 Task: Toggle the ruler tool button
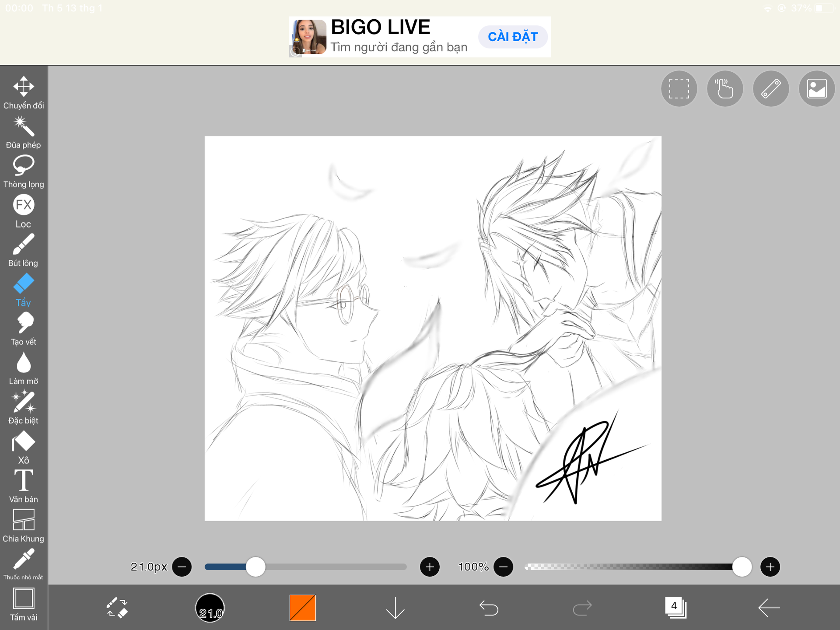(771, 89)
